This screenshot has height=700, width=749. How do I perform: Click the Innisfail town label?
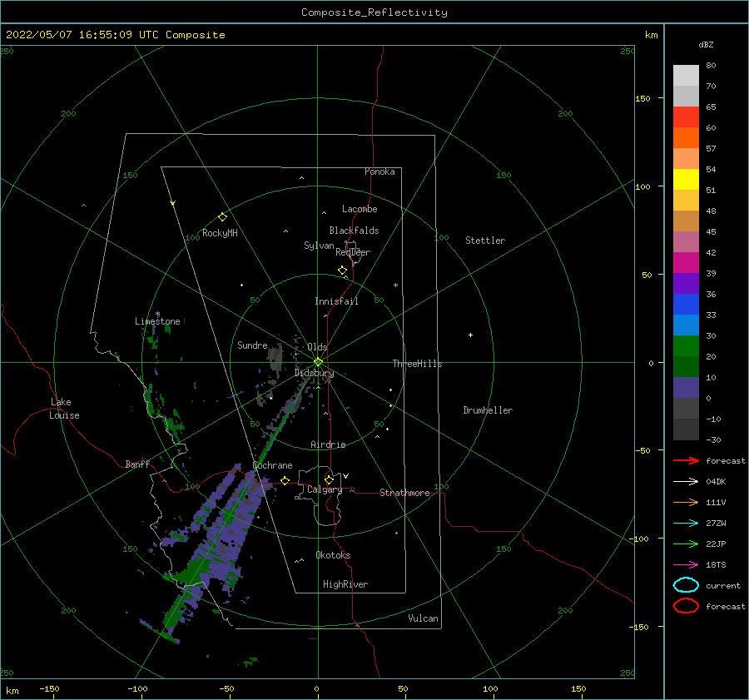[336, 301]
